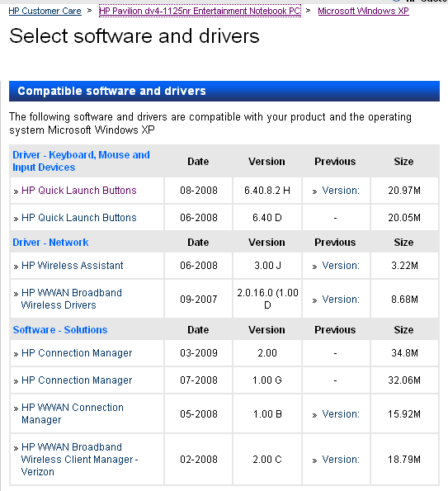448x491 pixels.
Task: Open the HP WWAN Connection Manager link
Action: pos(73,413)
